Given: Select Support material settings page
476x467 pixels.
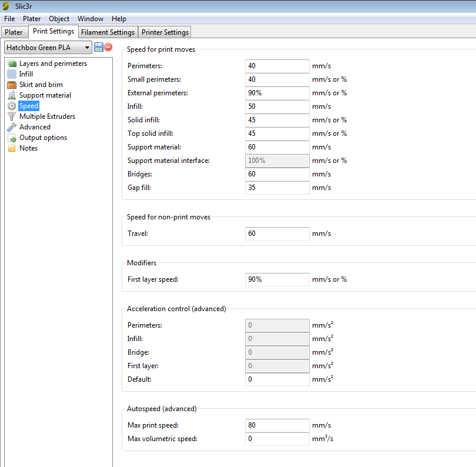Looking at the screenshot, I should tap(45, 95).
